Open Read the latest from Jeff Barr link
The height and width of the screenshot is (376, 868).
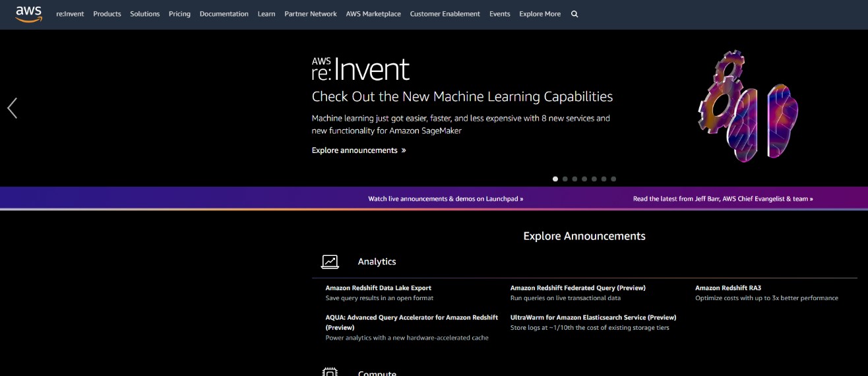point(723,199)
